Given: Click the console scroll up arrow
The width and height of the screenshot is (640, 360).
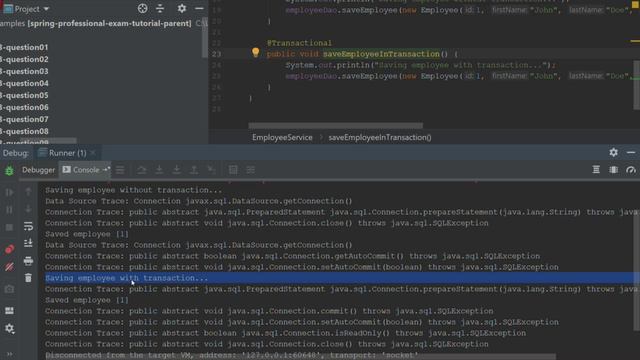Looking at the screenshot, I should [28, 191].
